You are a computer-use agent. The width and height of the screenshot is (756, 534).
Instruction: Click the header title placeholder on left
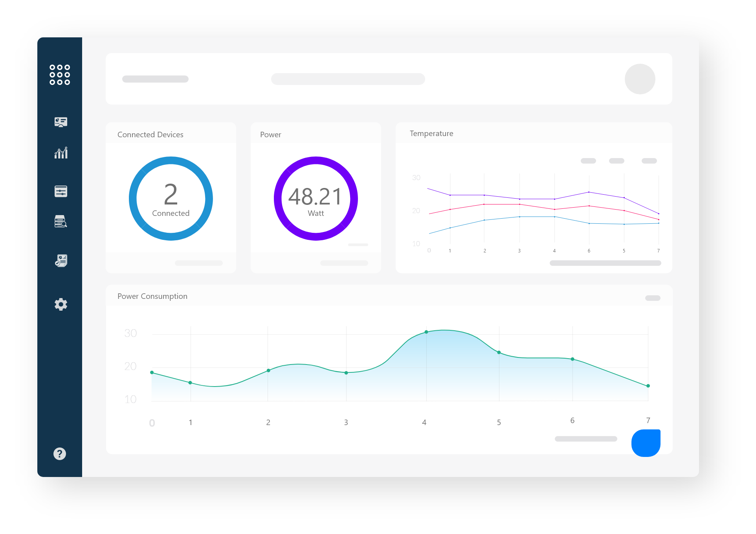click(x=155, y=79)
